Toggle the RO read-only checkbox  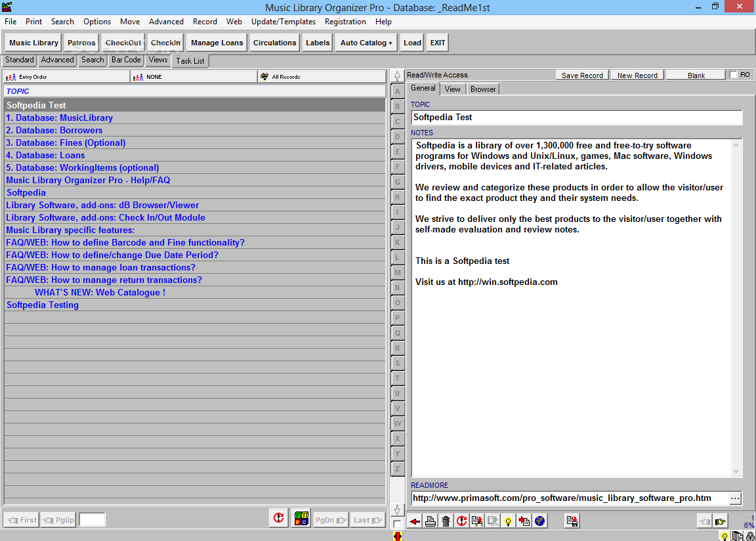coord(733,75)
